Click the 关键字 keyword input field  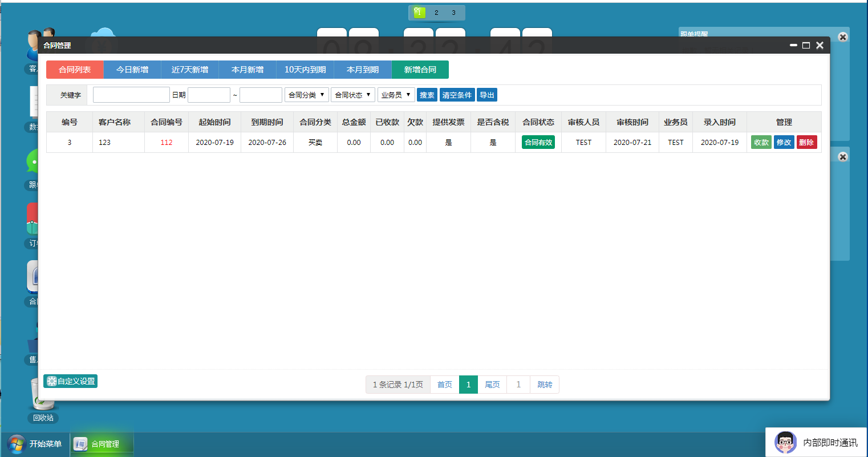[131, 95]
